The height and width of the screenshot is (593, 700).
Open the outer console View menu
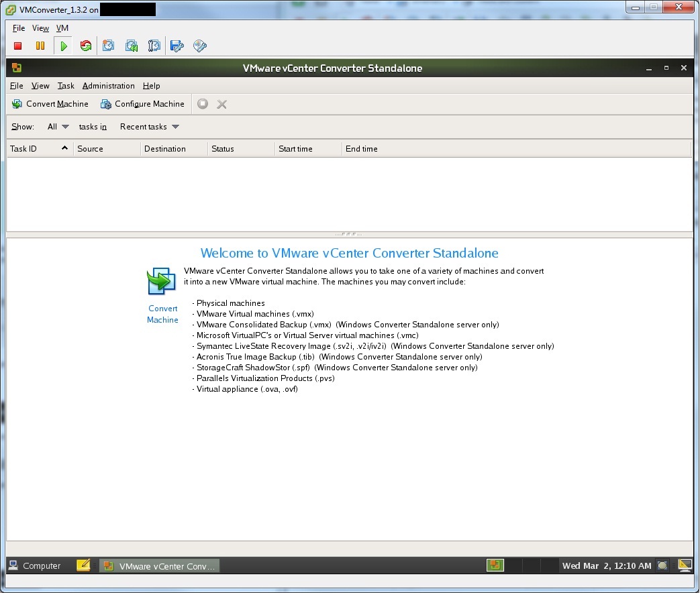pos(40,28)
